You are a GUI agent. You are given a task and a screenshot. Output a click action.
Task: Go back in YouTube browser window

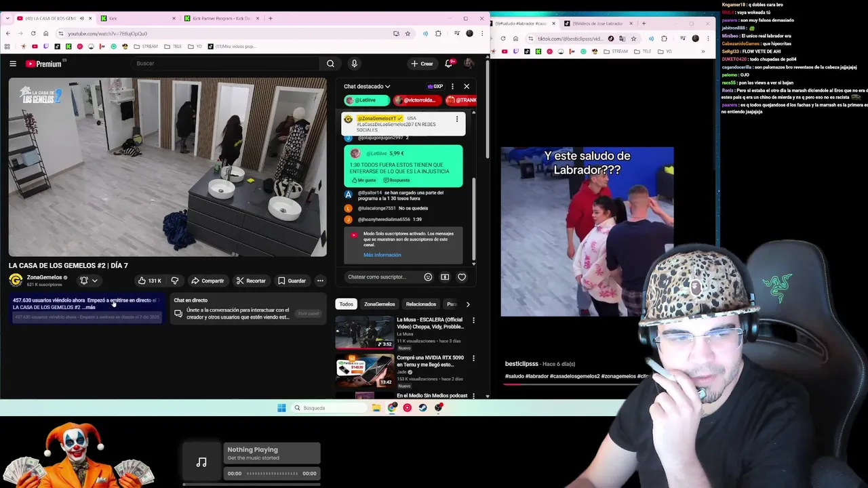(8, 33)
